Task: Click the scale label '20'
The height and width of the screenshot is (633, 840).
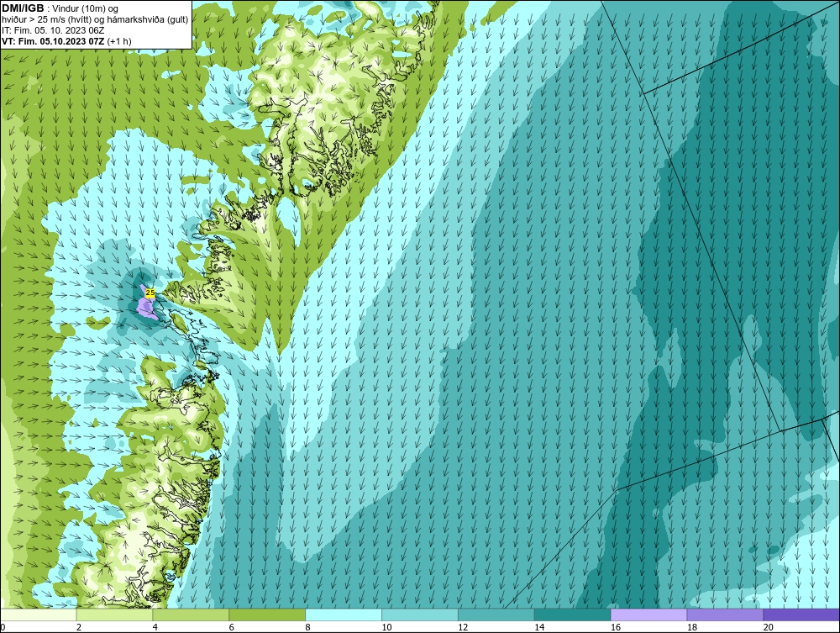Action: [769, 627]
